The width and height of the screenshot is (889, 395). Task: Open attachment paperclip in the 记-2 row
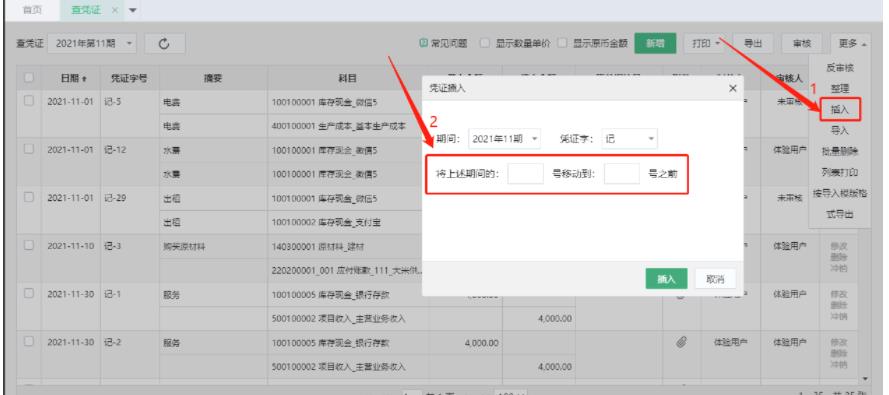682,342
